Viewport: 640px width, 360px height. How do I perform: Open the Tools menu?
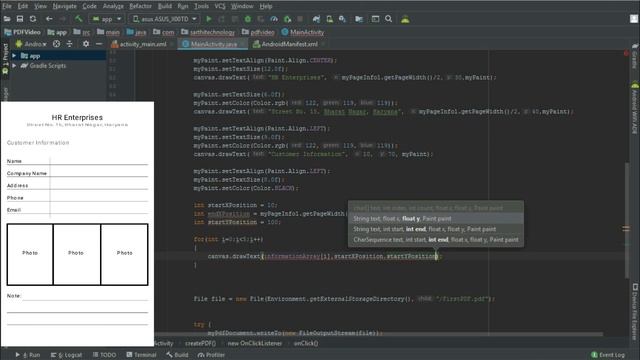click(201, 6)
